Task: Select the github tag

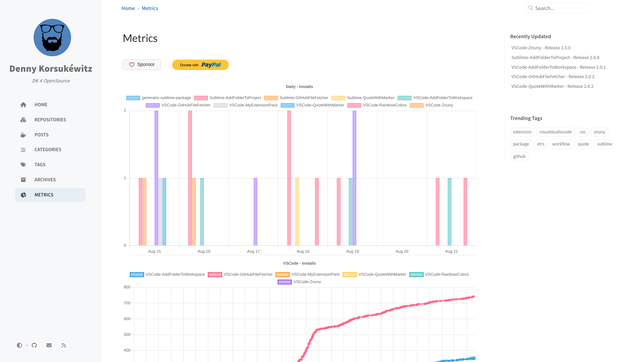Action: (519, 156)
